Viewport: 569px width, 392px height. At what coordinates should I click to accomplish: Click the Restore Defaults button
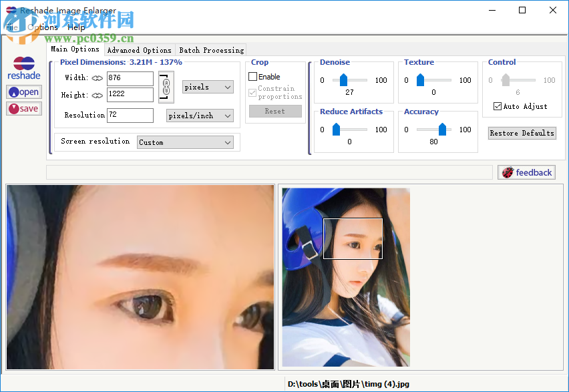point(522,133)
